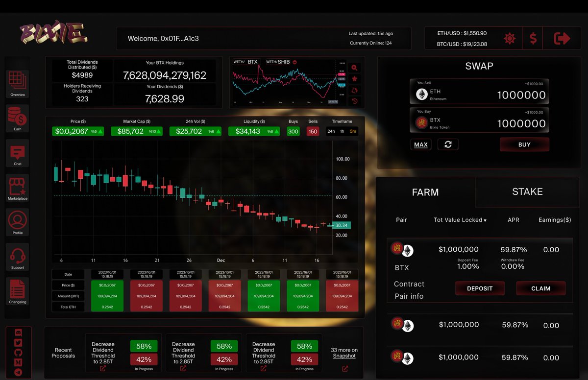Open the WETH/SHIB pair selector
The height and width of the screenshot is (380, 588).
tap(278, 62)
